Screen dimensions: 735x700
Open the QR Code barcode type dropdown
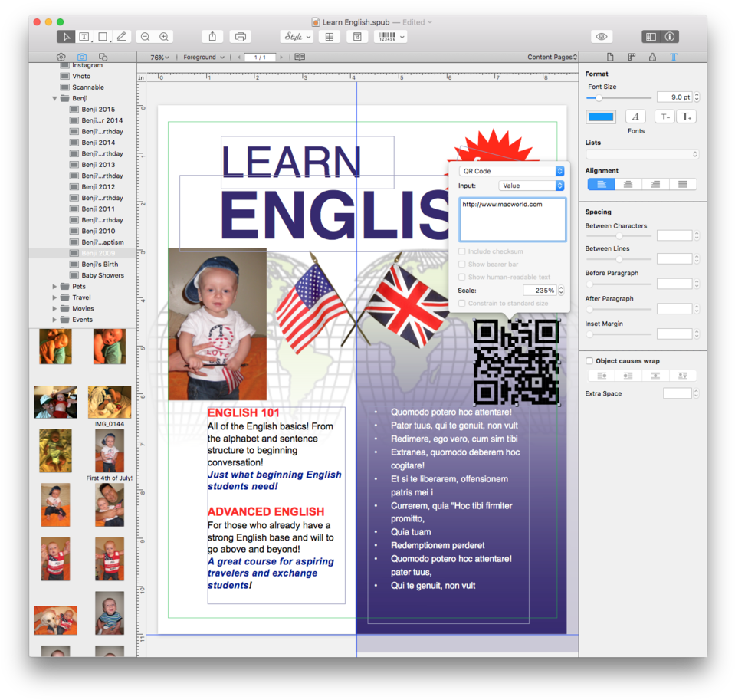coord(511,171)
